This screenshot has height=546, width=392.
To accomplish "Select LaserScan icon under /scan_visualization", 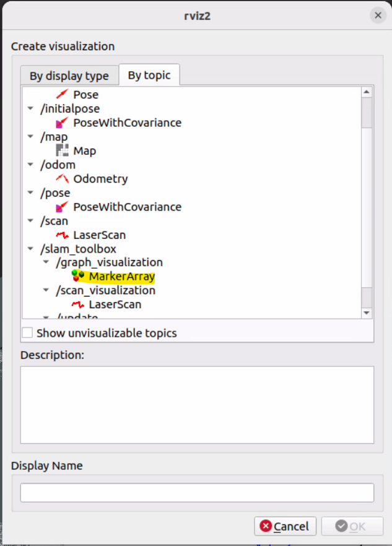I will pyautogui.click(x=78, y=305).
